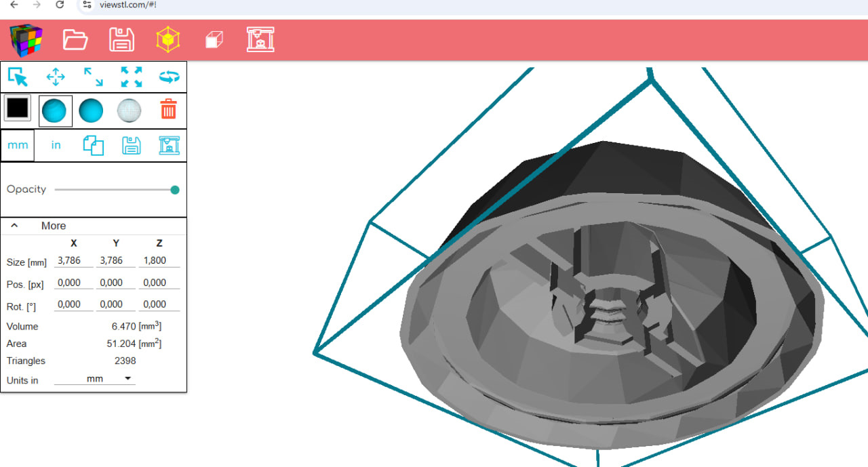This screenshot has width=868, height=467.
Task: Click the copy documents icon
Action: click(94, 145)
